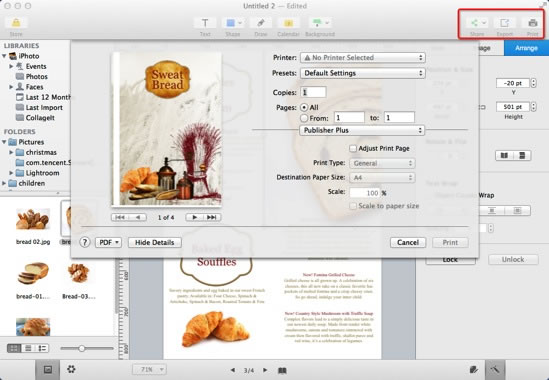Select the All pages radio button

(x=304, y=108)
